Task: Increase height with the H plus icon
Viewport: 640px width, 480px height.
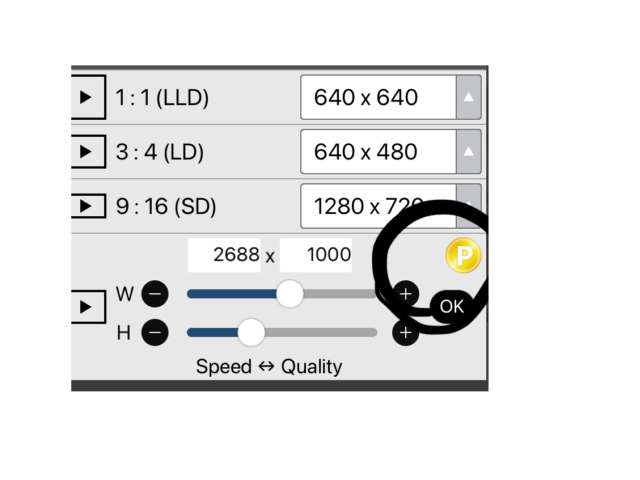Action: 405,333
